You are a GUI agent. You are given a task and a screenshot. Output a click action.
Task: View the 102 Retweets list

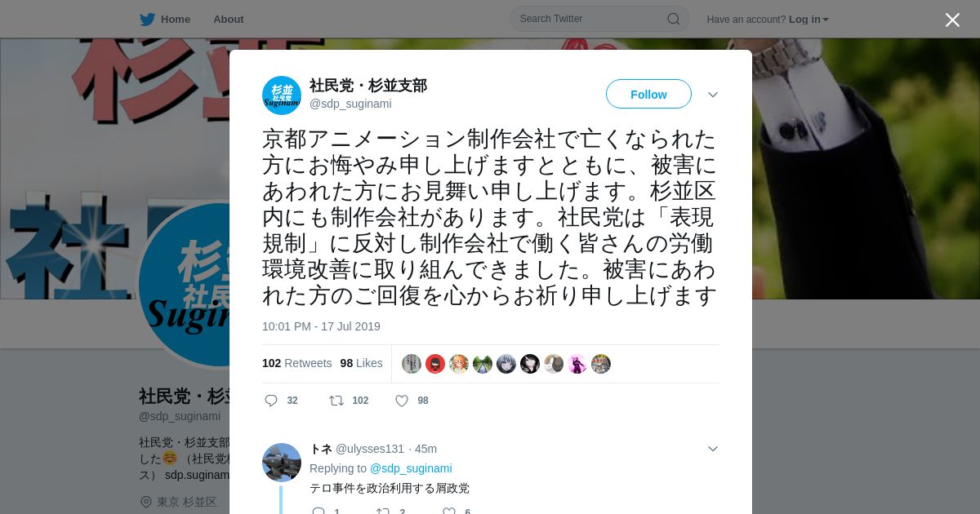pos(296,363)
